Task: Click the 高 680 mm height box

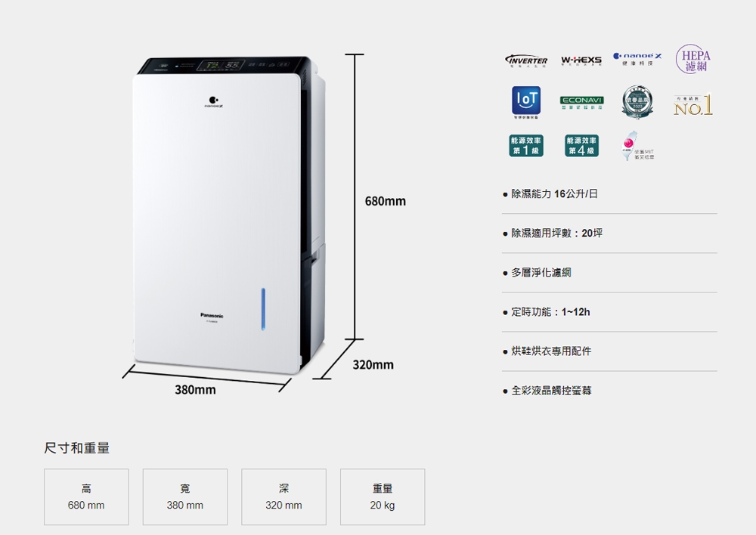Action: [86, 497]
